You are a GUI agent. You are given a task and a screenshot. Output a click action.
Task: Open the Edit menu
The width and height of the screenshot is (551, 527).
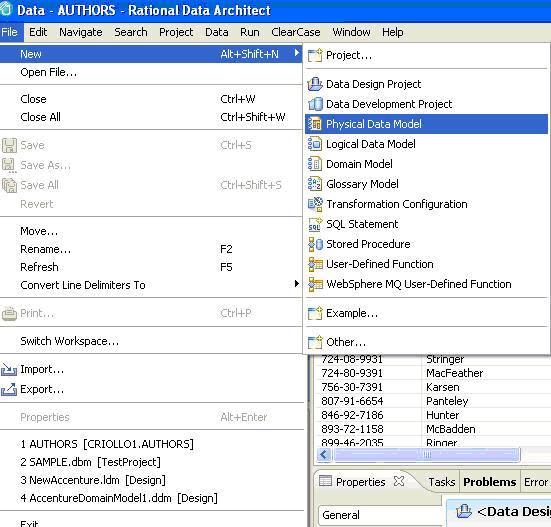[x=38, y=32]
